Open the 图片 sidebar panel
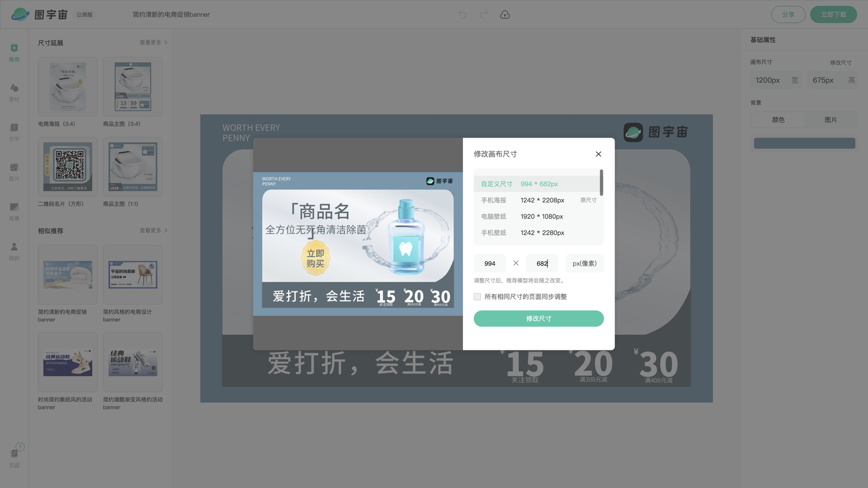Screen dimensions: 868x488 (14, 172)
